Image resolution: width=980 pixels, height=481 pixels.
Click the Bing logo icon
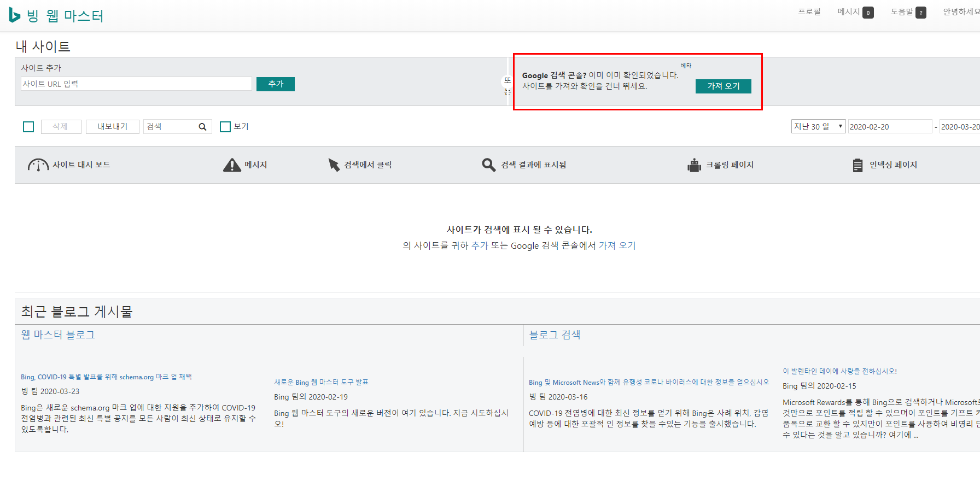click(x=14, y=15)
